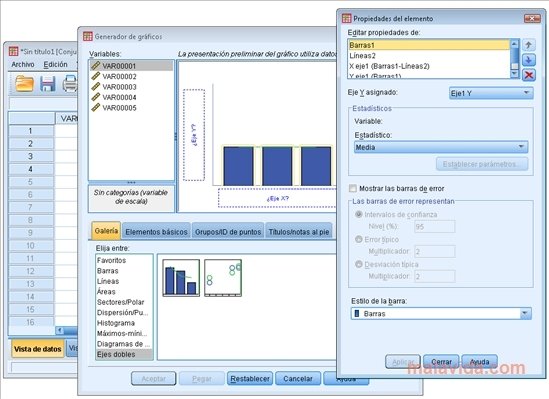
Task: Click Cerrar in element properties dialog
Action: click(x=441, y=362)
